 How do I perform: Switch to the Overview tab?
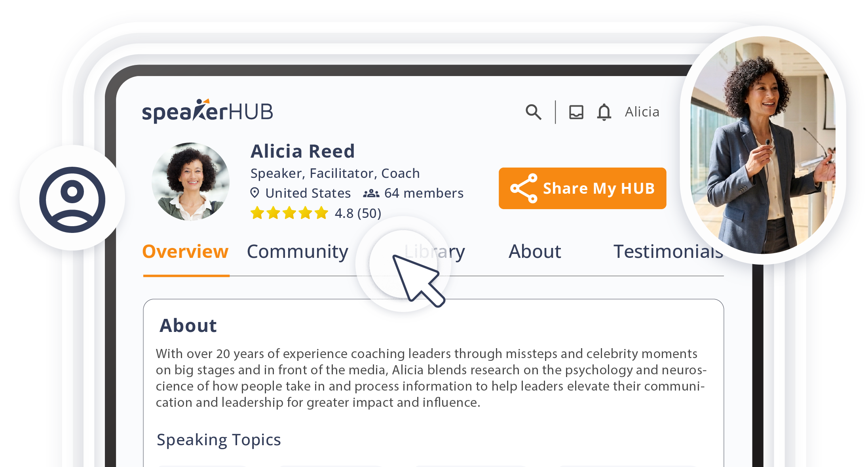(185, 252)
